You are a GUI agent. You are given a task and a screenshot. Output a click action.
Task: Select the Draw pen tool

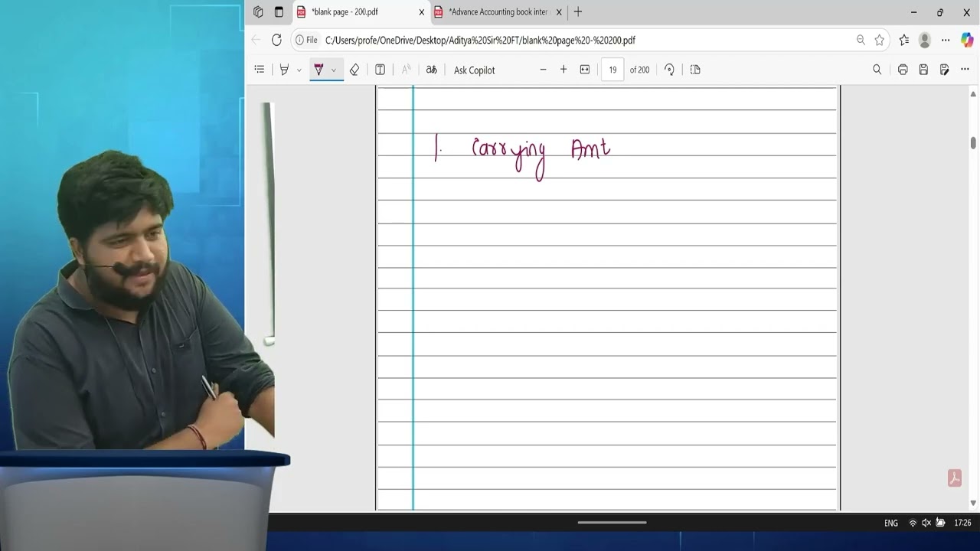click(x=318, y=70)
